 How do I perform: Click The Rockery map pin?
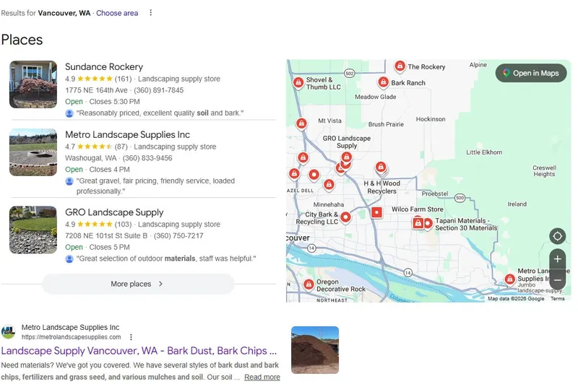(400, 66)
